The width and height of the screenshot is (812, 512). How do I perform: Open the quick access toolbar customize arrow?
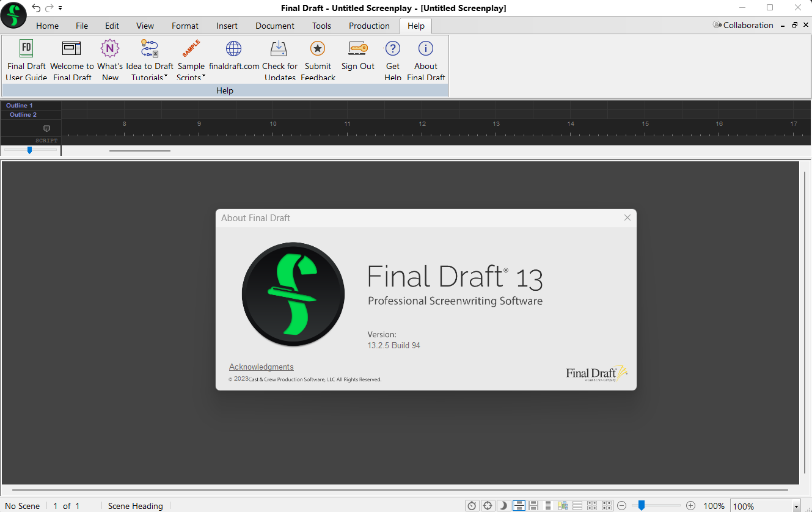[x=60, y=8]
